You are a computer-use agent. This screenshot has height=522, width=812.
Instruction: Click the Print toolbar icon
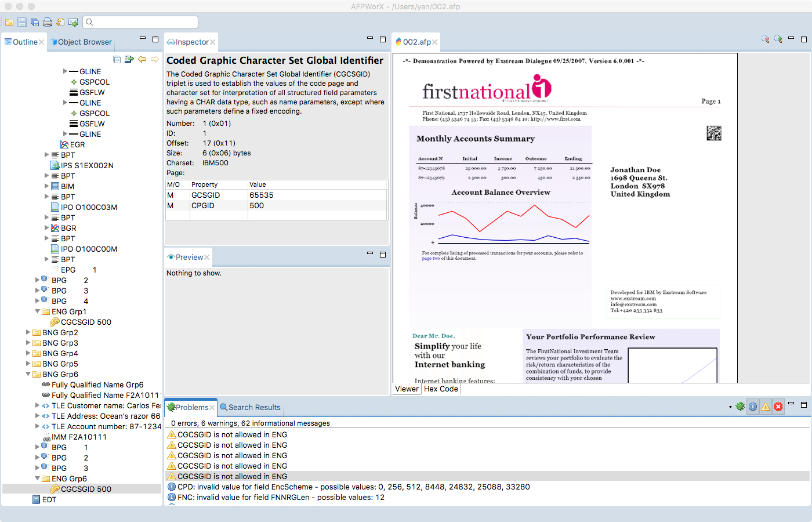pos(48,22)
